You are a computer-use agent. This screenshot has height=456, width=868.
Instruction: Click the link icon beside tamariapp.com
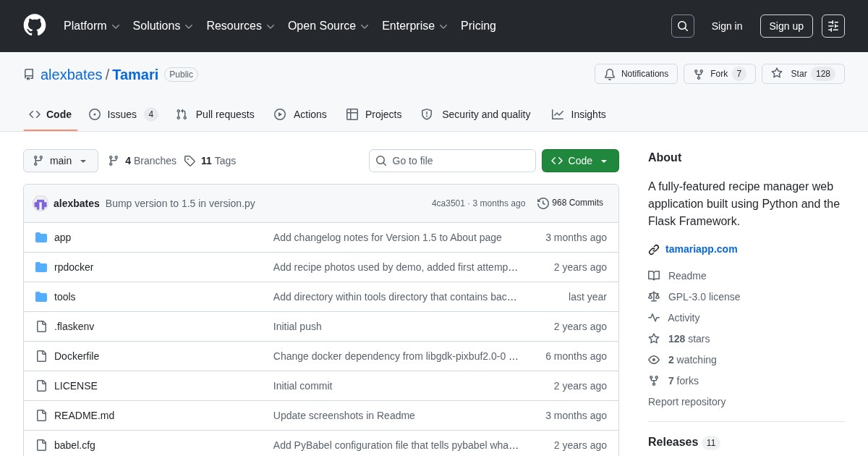click(x=654, y=250)
